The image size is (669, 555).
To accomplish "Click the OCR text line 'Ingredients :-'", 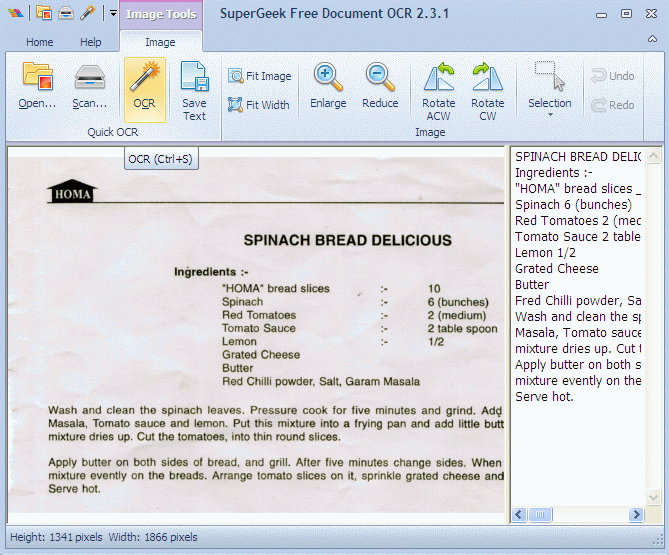I will 554,173.
